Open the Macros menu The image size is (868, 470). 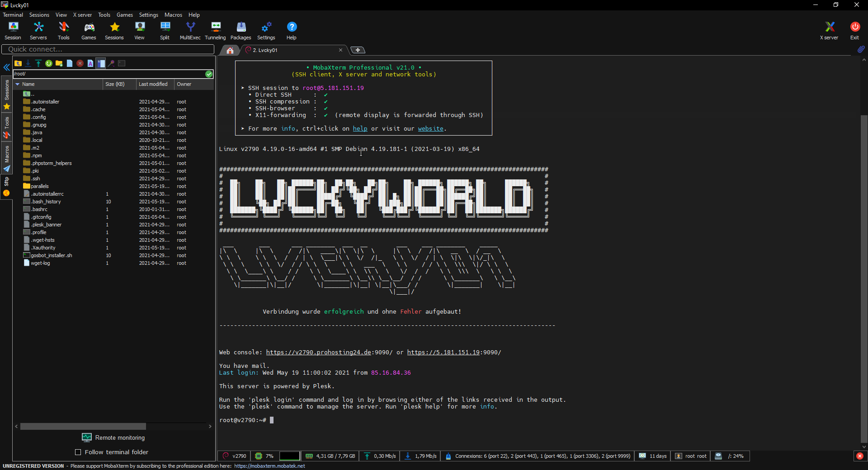tap(173, 15)
